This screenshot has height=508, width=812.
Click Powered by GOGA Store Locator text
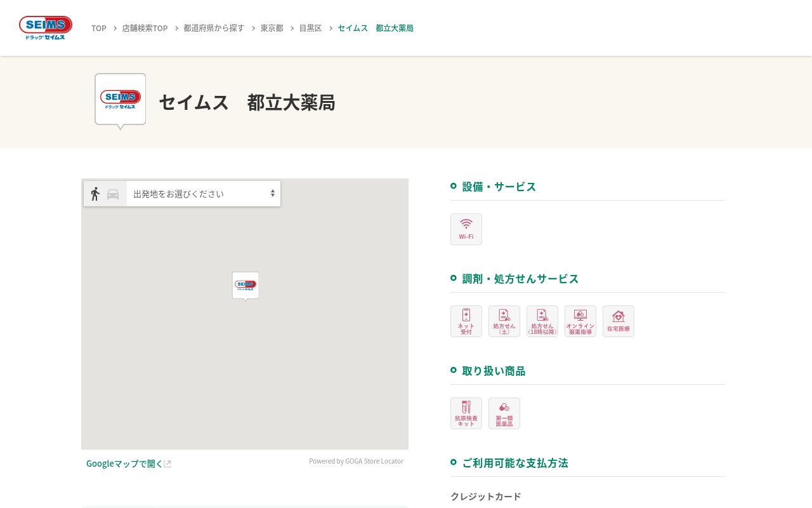point(356,461)
